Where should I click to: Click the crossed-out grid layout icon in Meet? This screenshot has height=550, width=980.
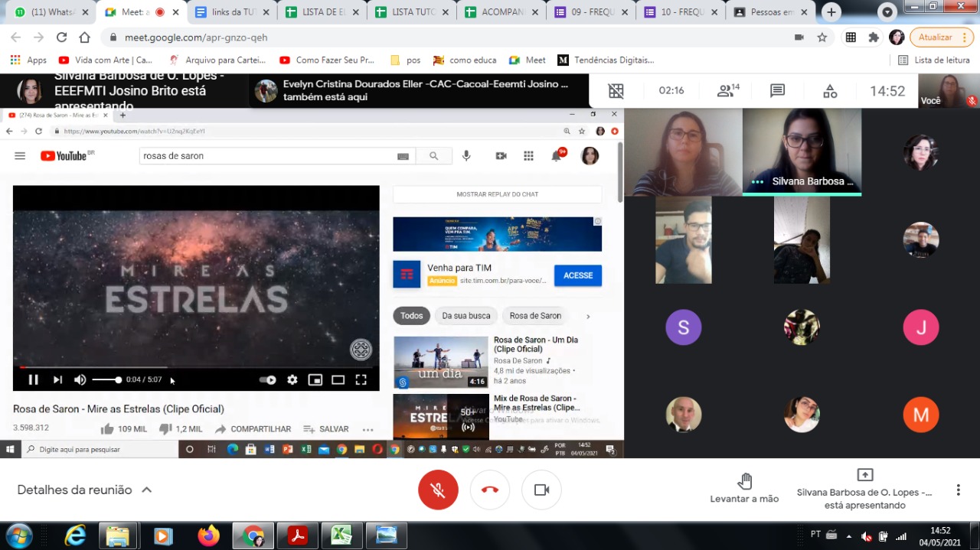coord(616,91)
